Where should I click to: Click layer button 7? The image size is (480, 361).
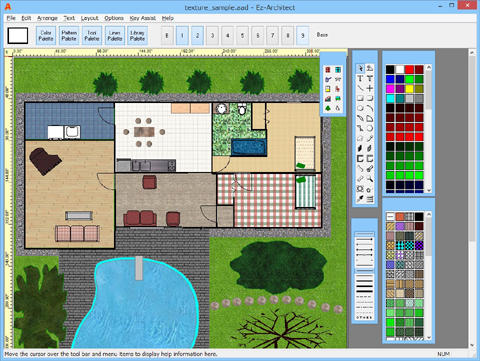click(273, 35)
